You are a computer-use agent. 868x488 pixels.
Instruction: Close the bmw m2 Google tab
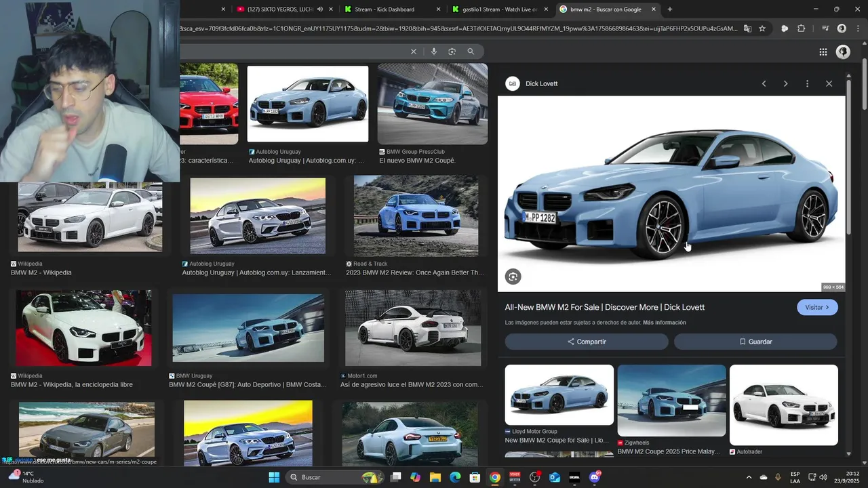[x=654, y=9]
